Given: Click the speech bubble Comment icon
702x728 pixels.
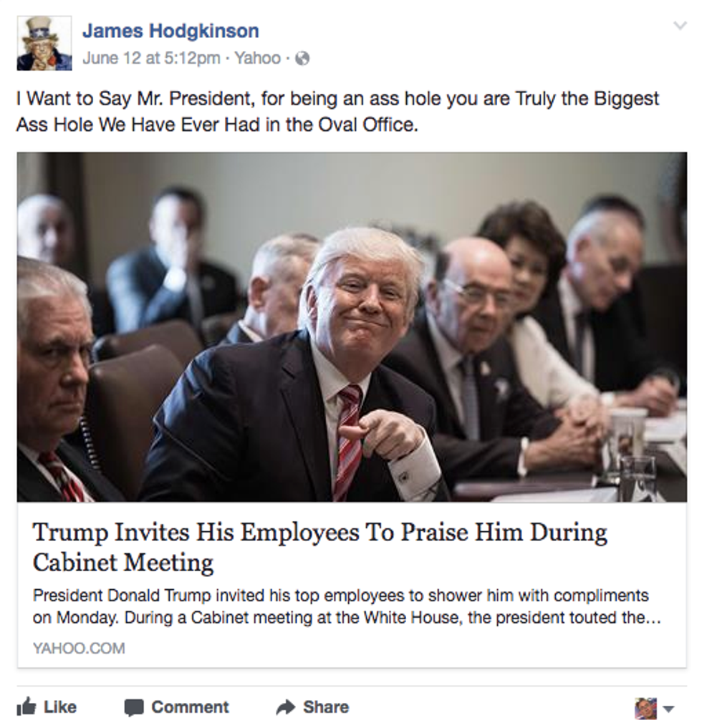Looking at the screenshot, I should click(x=134, y=707).
